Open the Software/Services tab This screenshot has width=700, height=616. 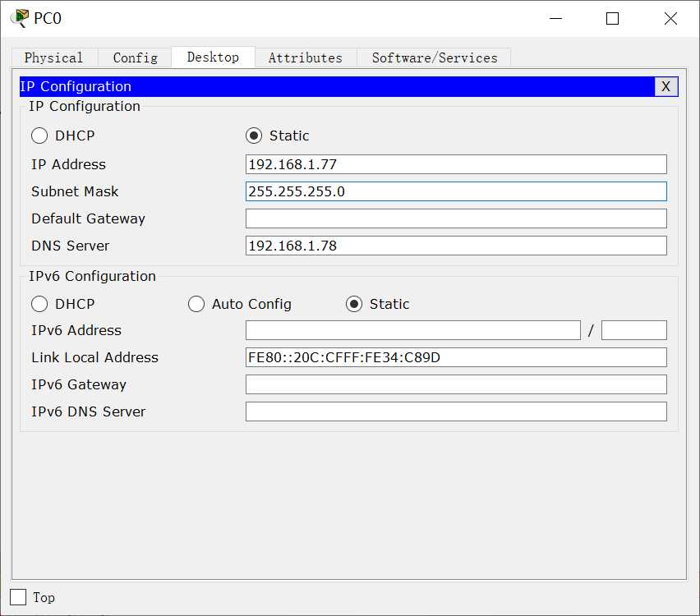434,57
